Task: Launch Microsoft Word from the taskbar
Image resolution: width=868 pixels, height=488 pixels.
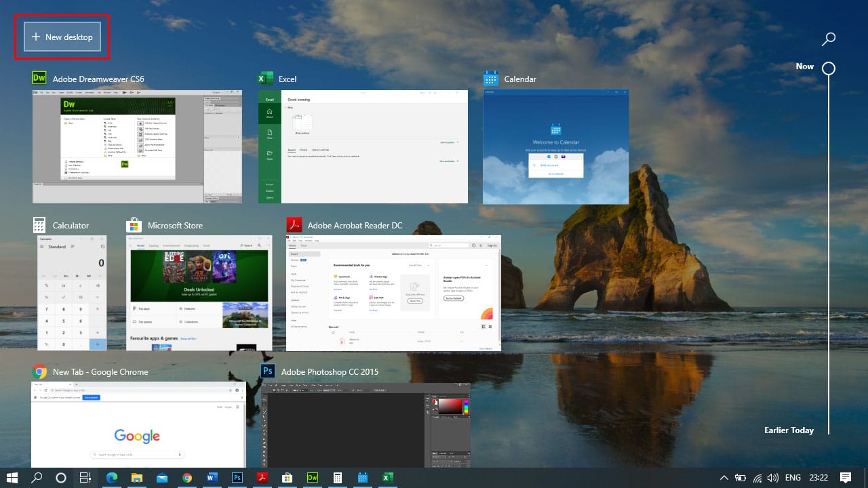Action: (x=212, y=478)
